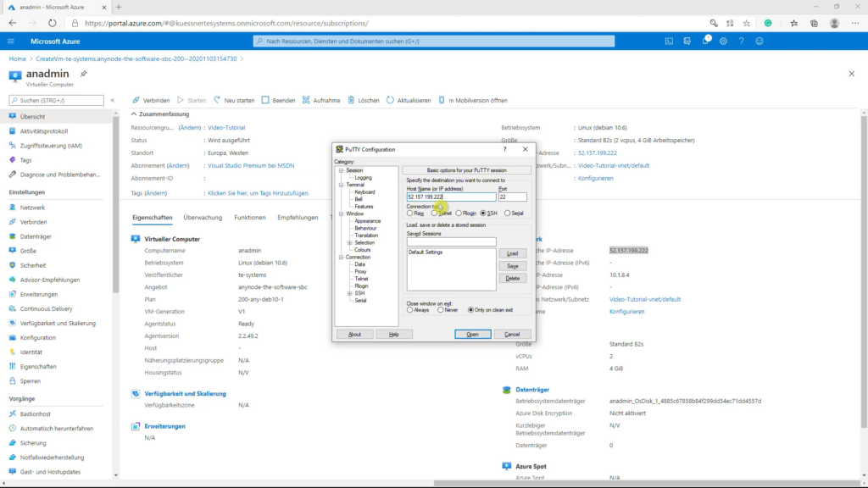Screen dimensions: 868x488
Task: Pin anadmin to dashboard
Action: coord(84,74)
